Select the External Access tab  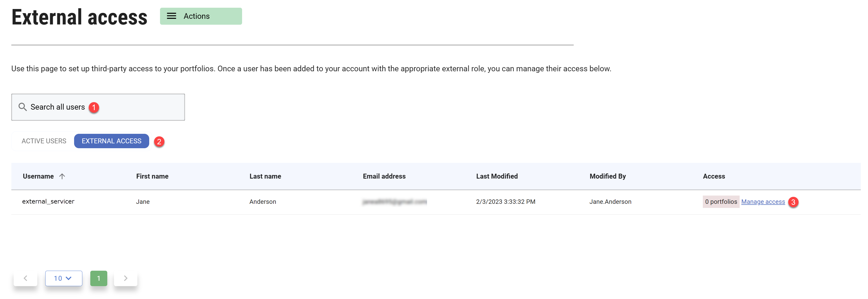click(x=111, y=141)
